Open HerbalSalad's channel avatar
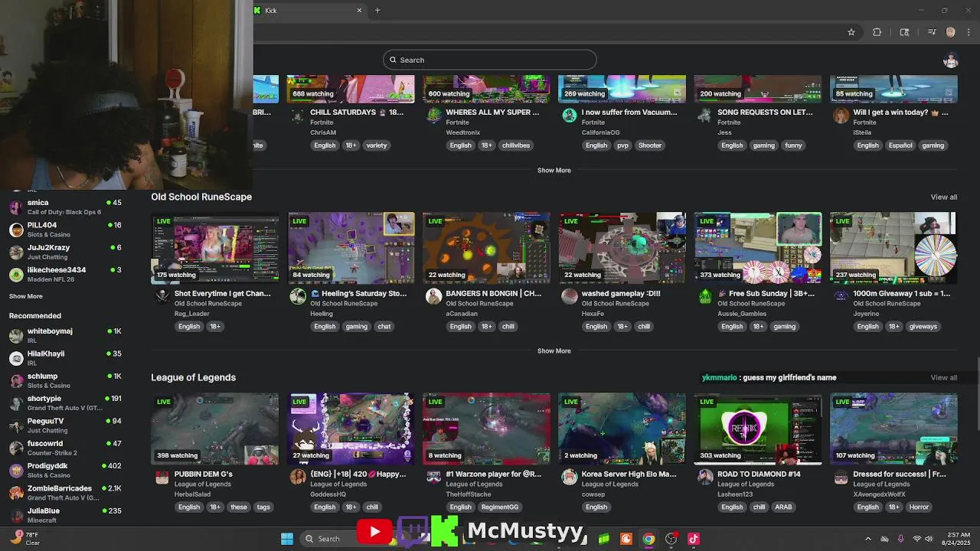This screenshot has width=980, height=551. [162, 478]
